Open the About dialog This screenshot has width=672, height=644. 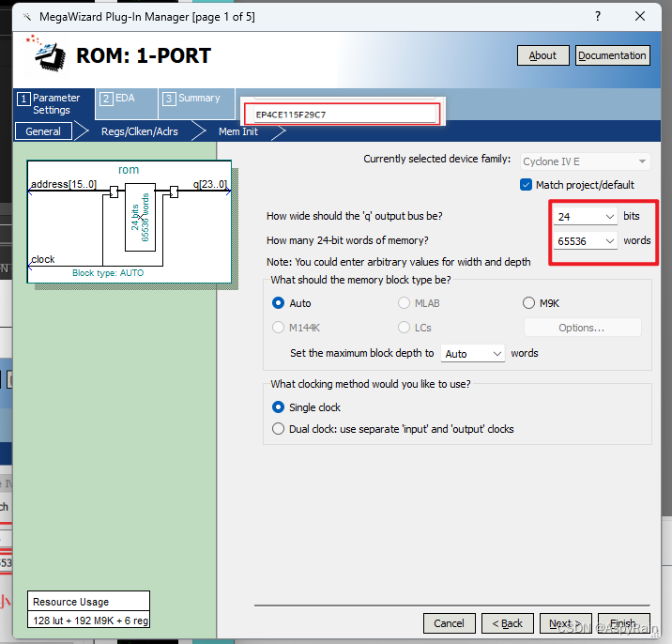tap(542, 55)
